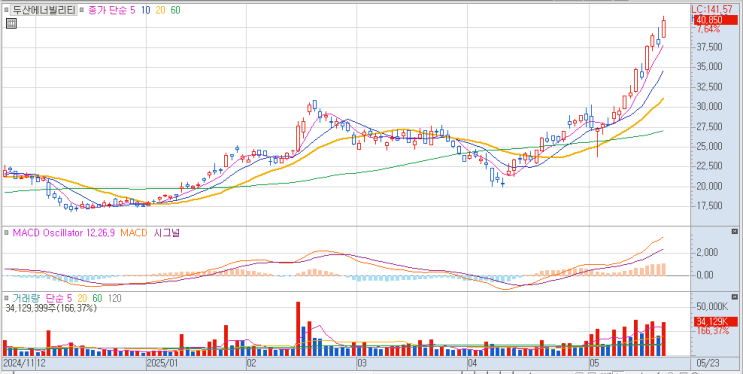Click the 37,500 price axis label

pyautogui.click(x=709, y=47)
